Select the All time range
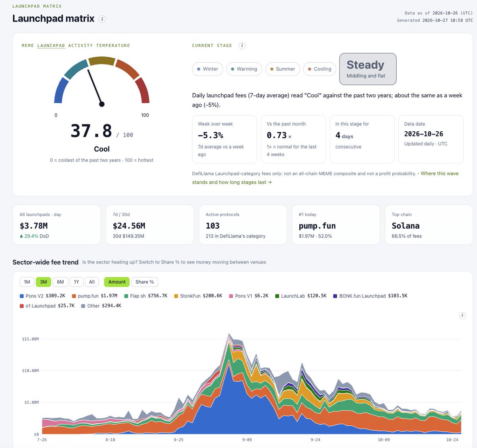477x448 pixels. pyautogui.click(x=92, y=282)
